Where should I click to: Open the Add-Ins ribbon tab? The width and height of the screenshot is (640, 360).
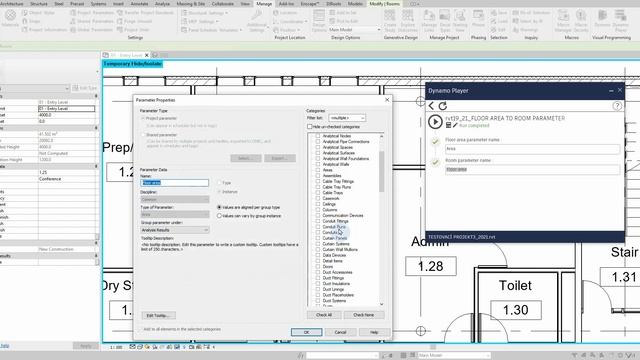coord(286,4)
